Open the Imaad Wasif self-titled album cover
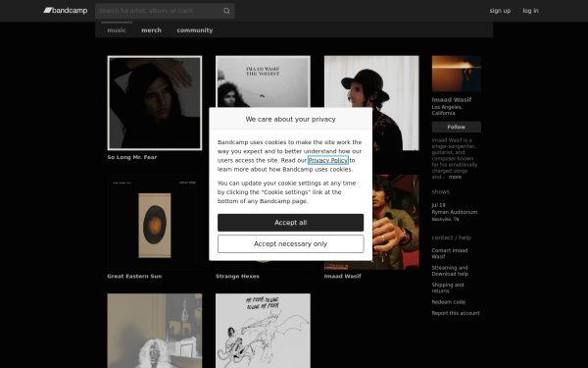Screen dimensions: 588x368 [396, 222]
